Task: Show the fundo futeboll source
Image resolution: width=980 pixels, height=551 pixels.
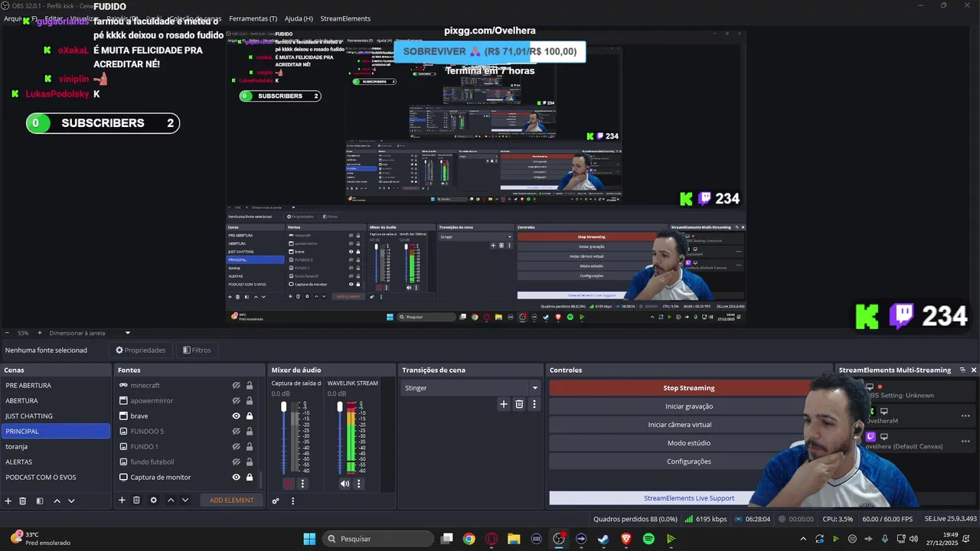Action: (x=237, y=461)
